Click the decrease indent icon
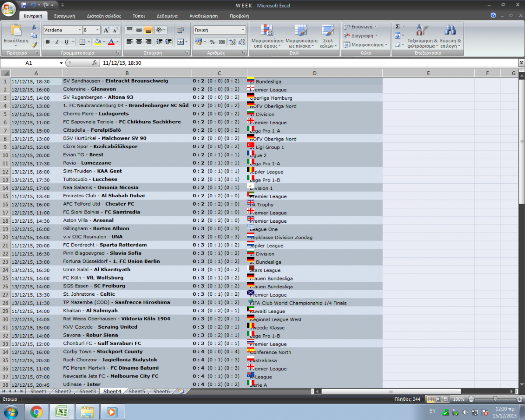 [159, 42]
